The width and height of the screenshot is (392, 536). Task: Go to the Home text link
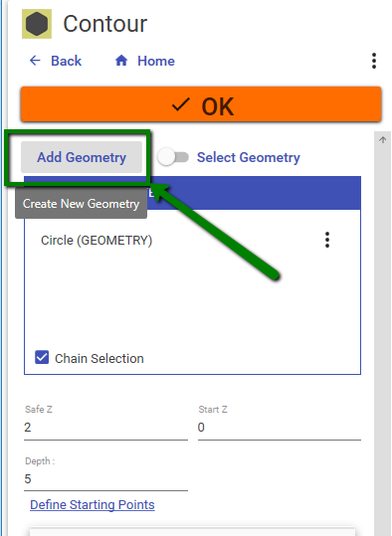[x=156, y=62]
